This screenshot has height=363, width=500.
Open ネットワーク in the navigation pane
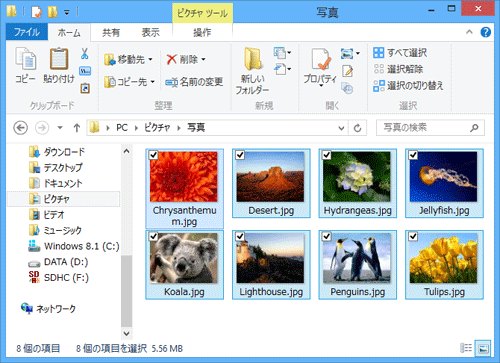48,309
